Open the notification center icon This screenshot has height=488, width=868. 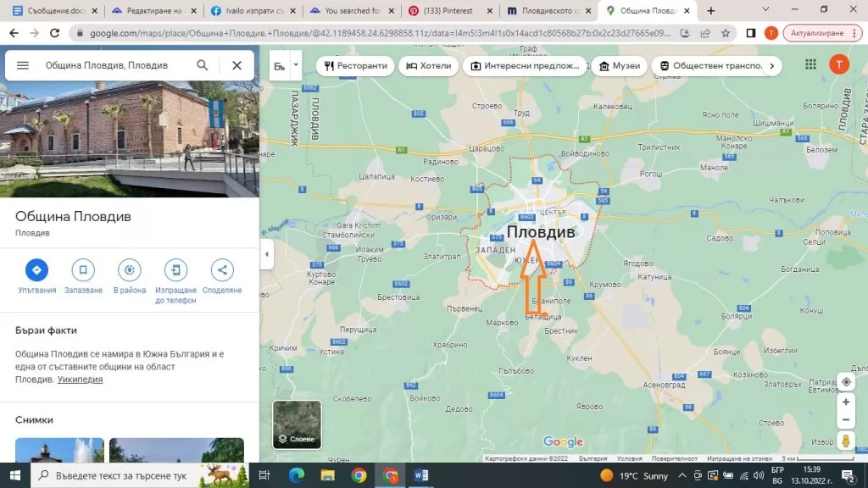(x=848, y=475)
